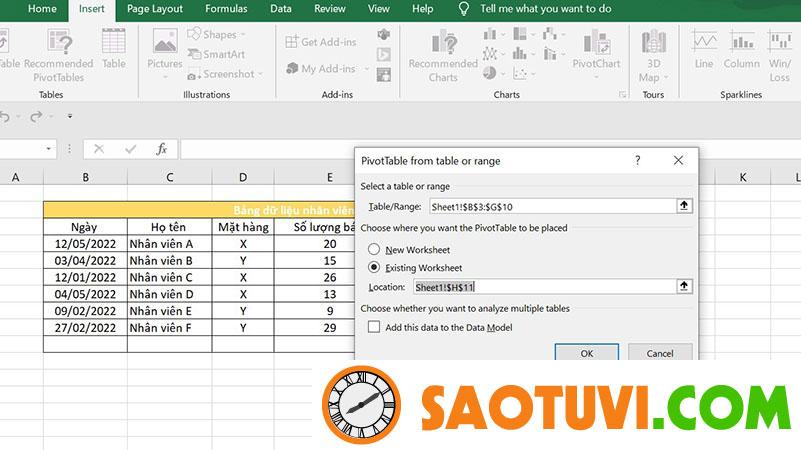Insert a Column sparkline
This screenshot has height=450, width=801.
click(x=742, y=49)
